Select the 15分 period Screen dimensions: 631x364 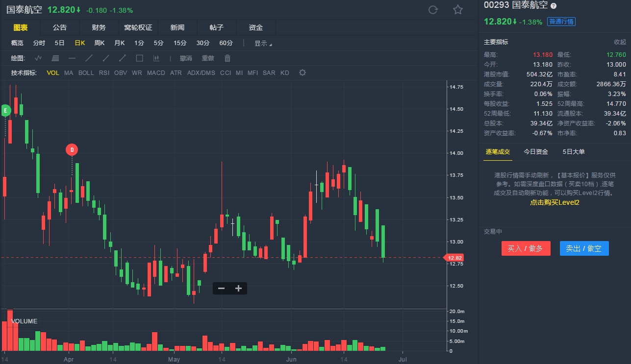pyautogui.click(x=180, y=43)
